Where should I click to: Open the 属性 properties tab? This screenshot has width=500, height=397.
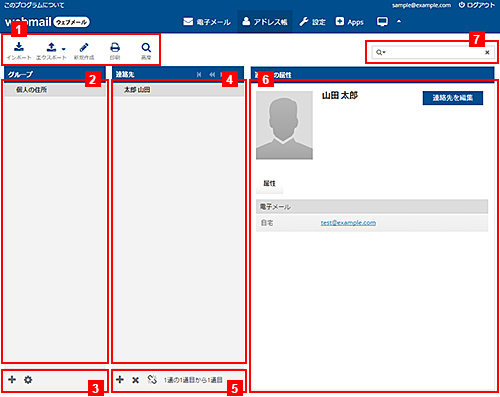[x=269, y=183]
